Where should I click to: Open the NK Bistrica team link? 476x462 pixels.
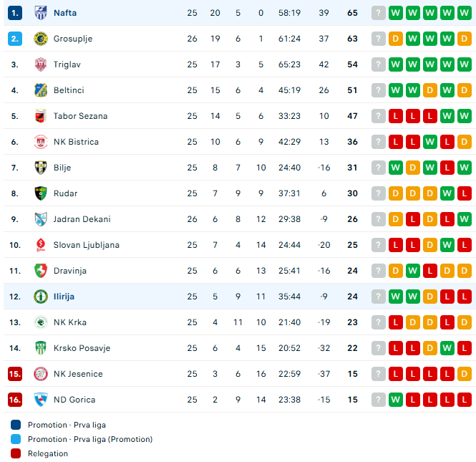(76, 142)
